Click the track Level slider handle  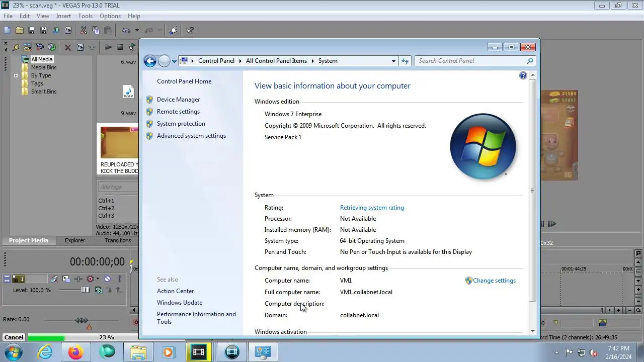pos(85,290)
